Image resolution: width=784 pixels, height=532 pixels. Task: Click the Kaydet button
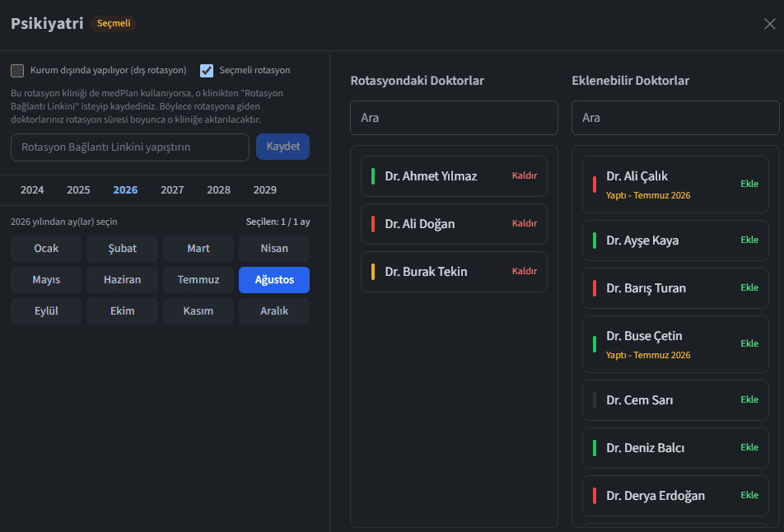pyautogui.click(x=283, y=147)
